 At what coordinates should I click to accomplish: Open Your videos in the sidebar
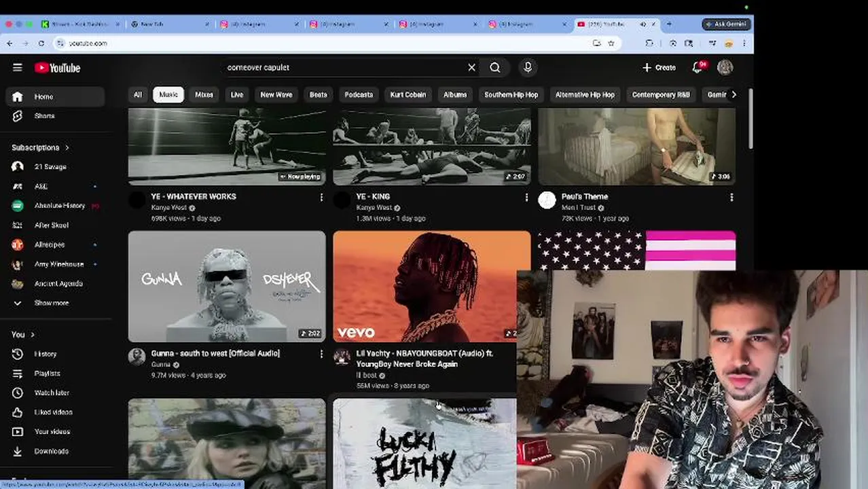point(56,431)
